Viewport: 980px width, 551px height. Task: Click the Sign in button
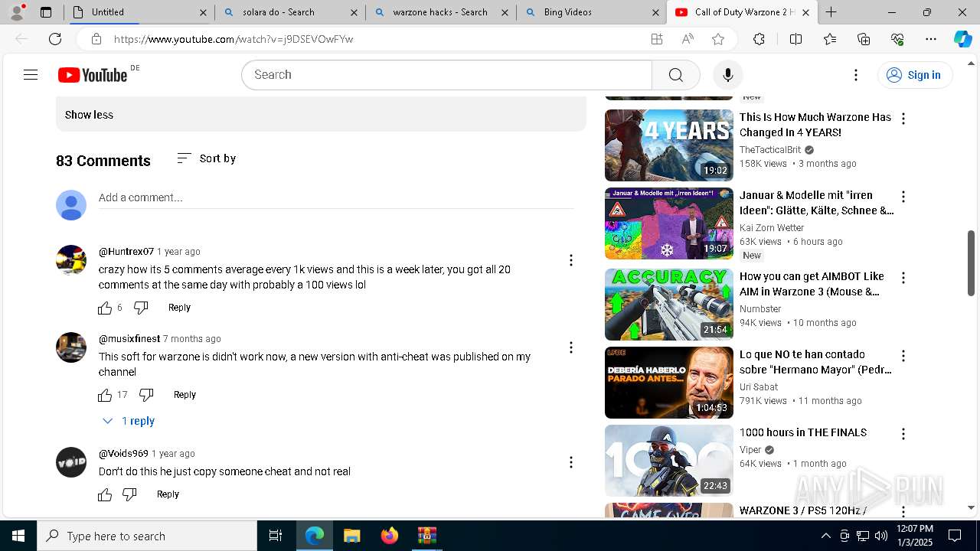[914, 74]
